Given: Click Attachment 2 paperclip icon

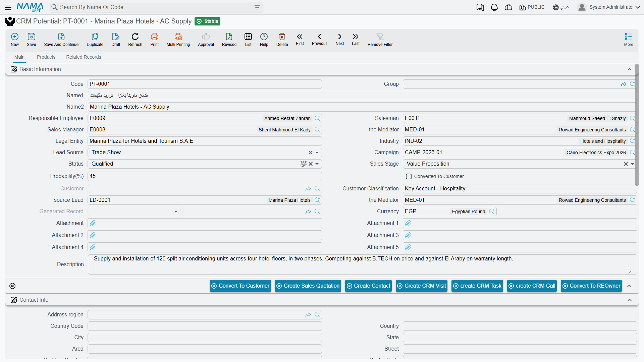Looking at the screenshot, I should pyautogui.click(x=93, y=235).
